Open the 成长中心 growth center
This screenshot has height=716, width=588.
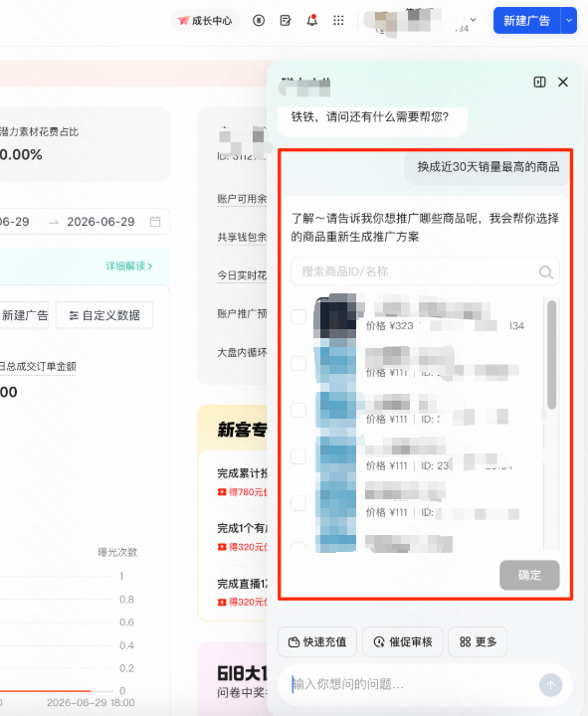tap(205, 21)
